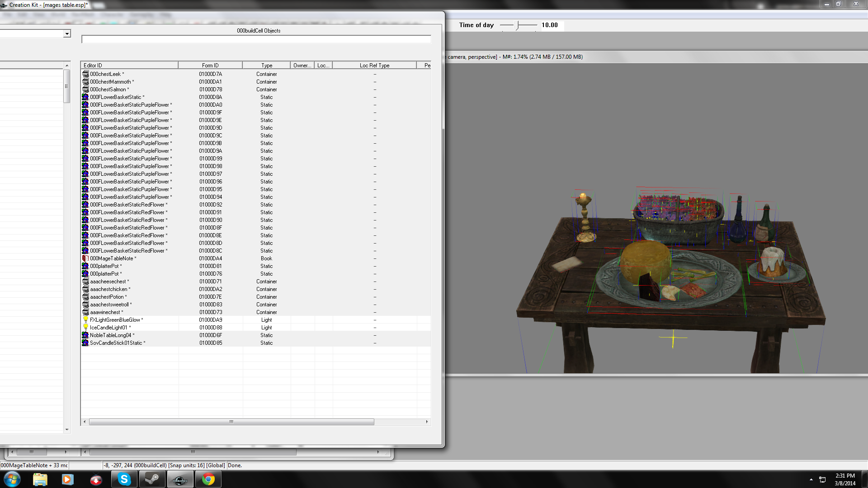Sort objects by the Form ID column

pyautogui.click(x=210, y=65)
